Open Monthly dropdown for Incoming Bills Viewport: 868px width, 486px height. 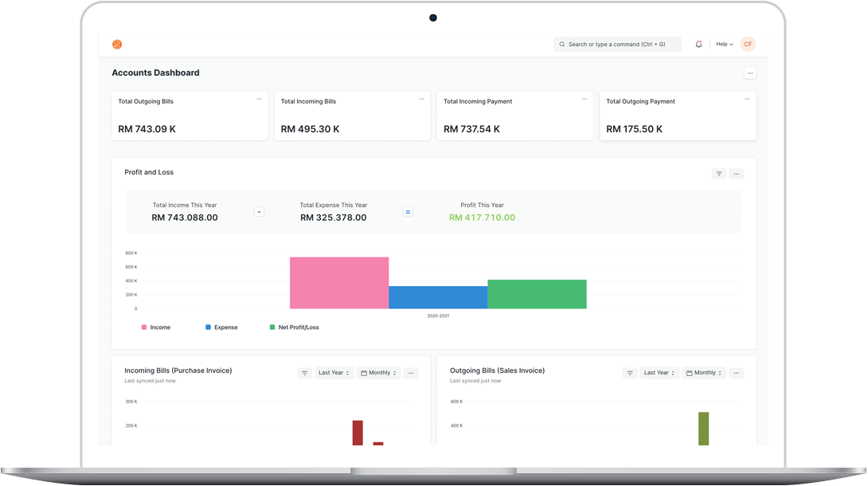(379, 373)
